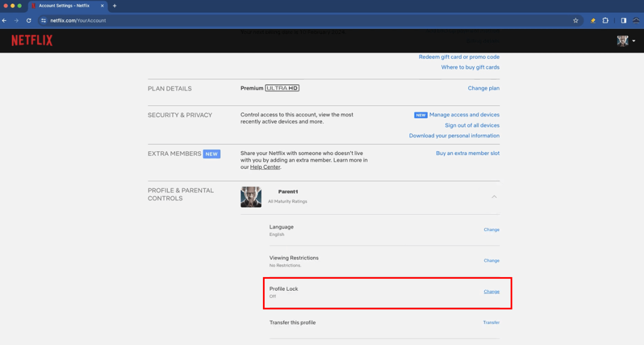Click the All Maturity Ratings text
Image resolution: width=644 pixels, height=345 pixels.
(x=287, y=201)
